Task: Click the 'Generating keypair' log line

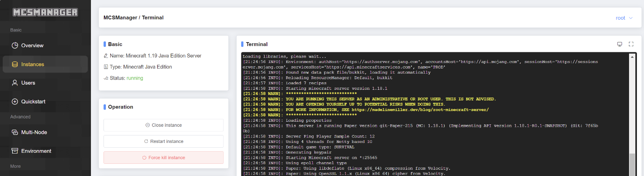Action: pyautogui.click(x=287, y=152)
